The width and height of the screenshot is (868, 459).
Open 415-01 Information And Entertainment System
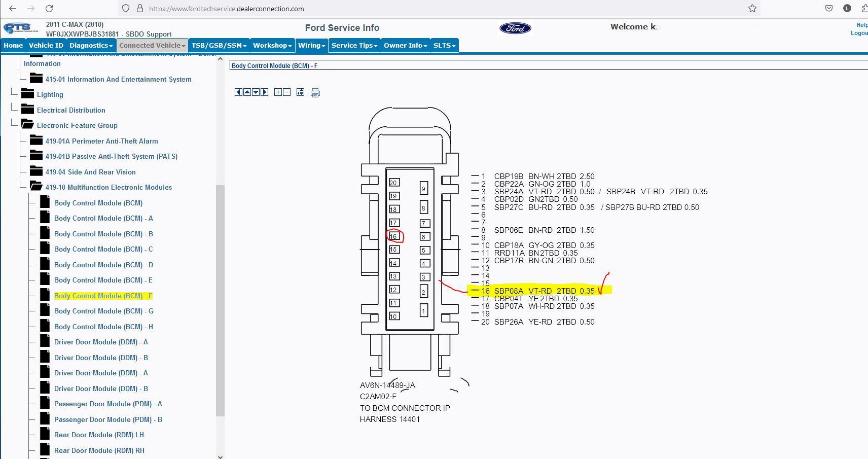118,79
